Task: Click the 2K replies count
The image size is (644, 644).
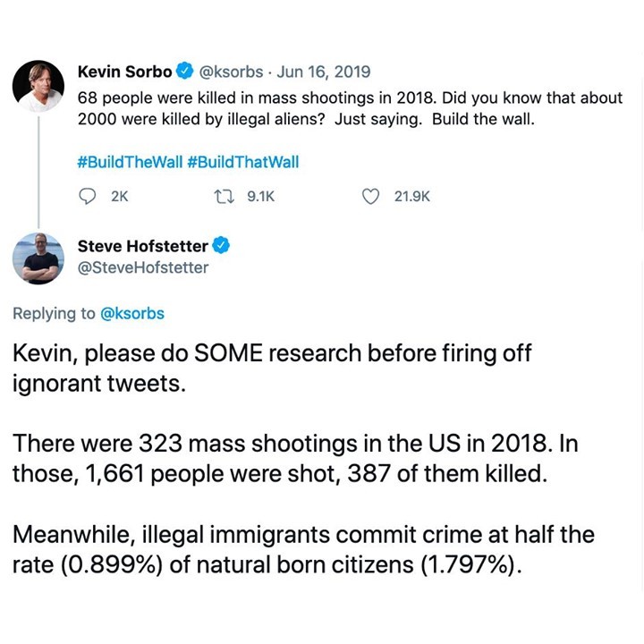Action: (120, 196)
